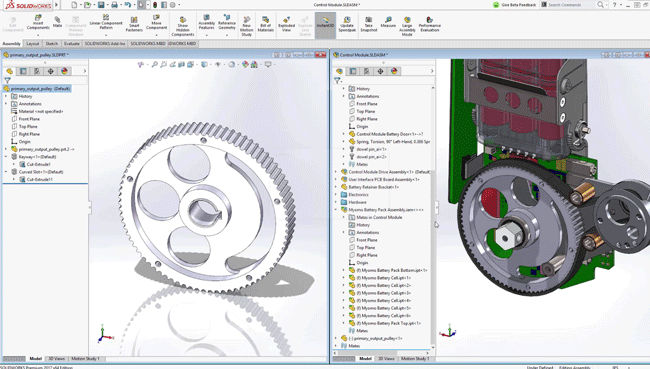This screenshot has width=650, height=369.
Task: Toggle the Instant3D button
Action: click(325, 25)
